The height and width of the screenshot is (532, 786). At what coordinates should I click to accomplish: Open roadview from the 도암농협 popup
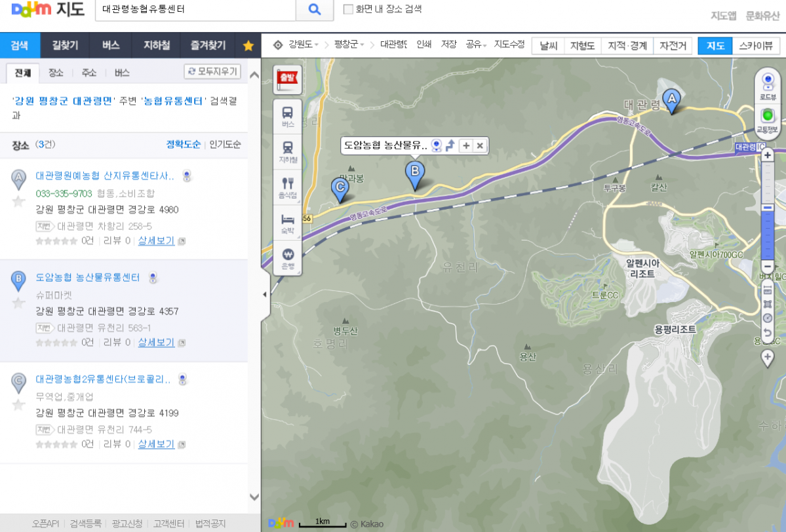pyautogui.click(x=437, y=145)
